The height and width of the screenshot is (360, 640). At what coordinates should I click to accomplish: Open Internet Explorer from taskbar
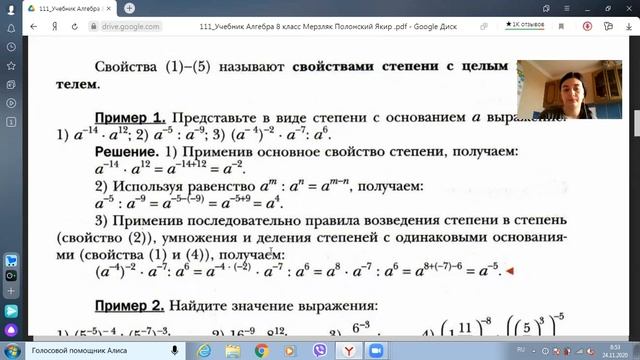204,351
